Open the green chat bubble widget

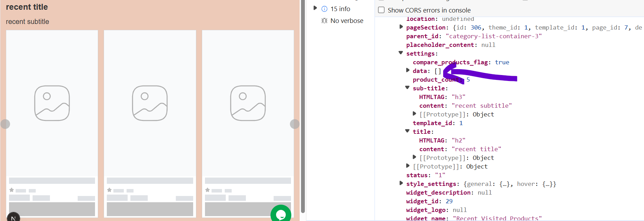(x=281, y=213)
